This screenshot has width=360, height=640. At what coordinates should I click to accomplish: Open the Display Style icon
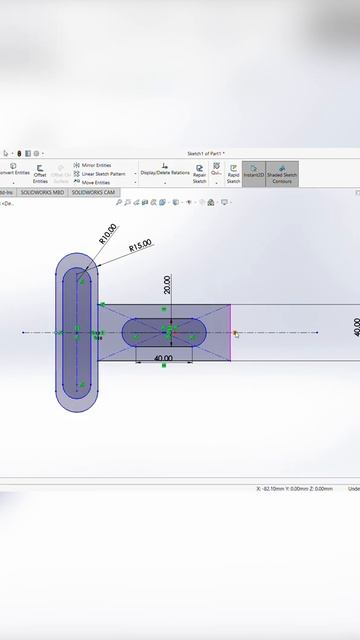[x=176, y=202]
